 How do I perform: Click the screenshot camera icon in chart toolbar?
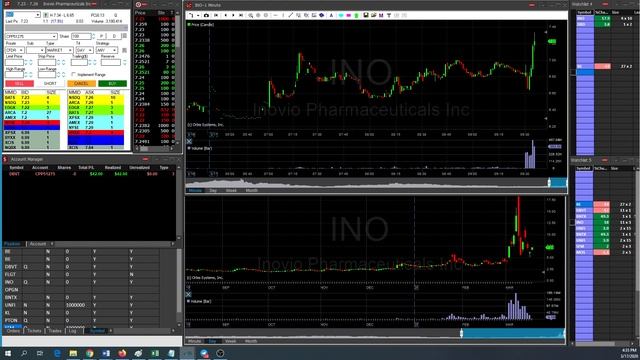(206, 15)
